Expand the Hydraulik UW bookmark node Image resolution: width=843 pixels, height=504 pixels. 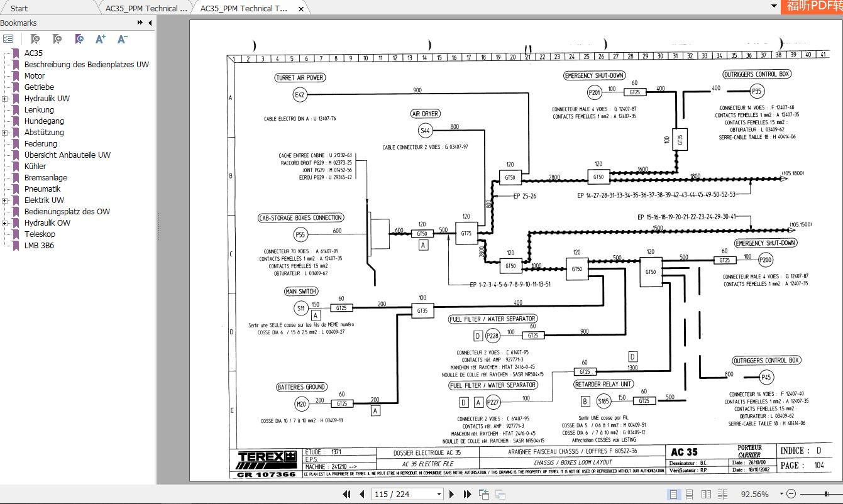pyautogui.click(x=5, y=98)
